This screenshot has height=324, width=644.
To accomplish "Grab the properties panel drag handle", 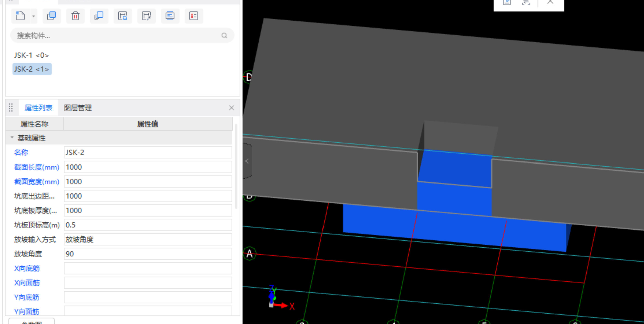I will click(x=11, y=108).
